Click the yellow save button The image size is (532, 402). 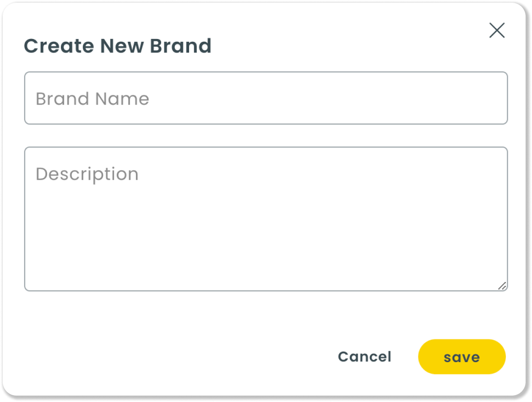[462, 357]
